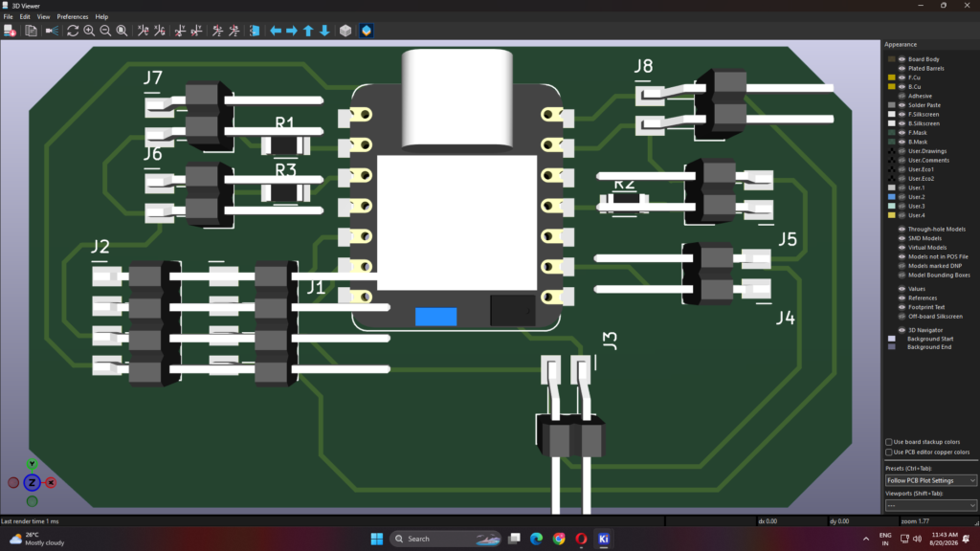
Task: Toggle the Values text visibility eye
Action: pyautogui.click(x=902, y=289)
